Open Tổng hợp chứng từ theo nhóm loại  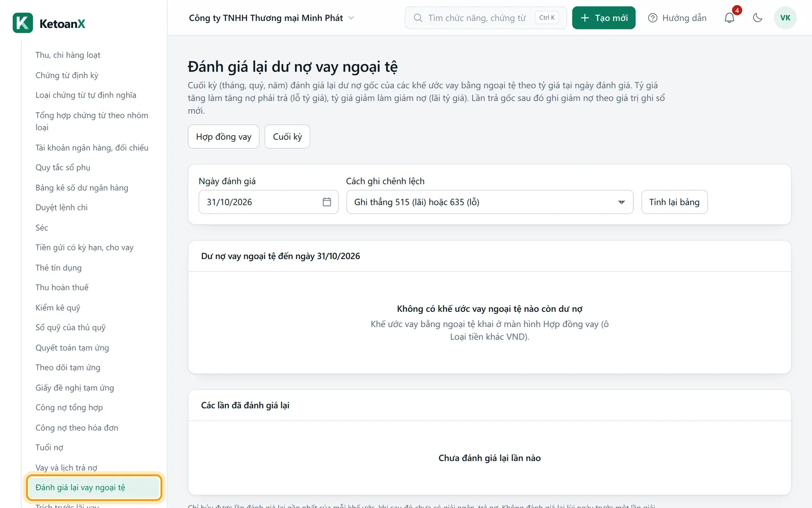pyautogui.click(x=92, y=121)
